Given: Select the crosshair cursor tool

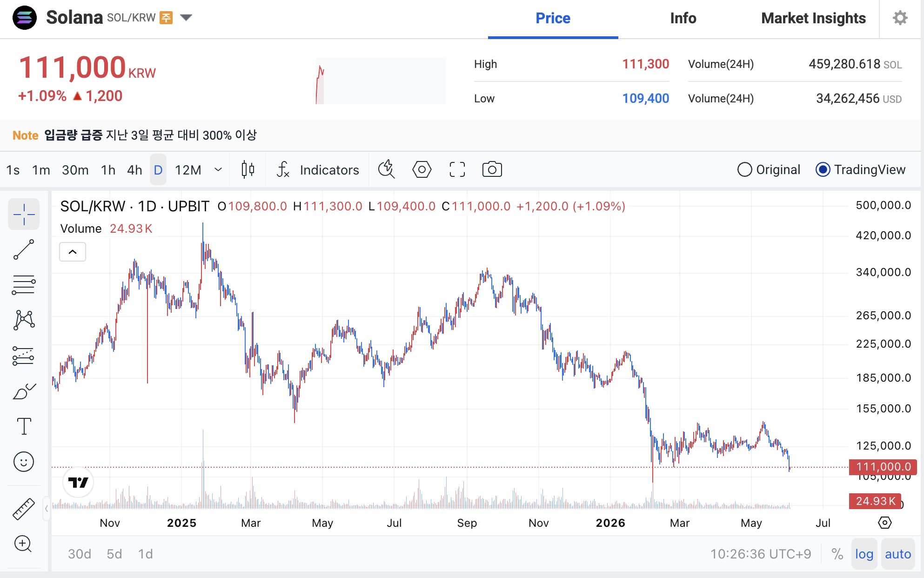Looking at the screenshot, I should 24,214.
